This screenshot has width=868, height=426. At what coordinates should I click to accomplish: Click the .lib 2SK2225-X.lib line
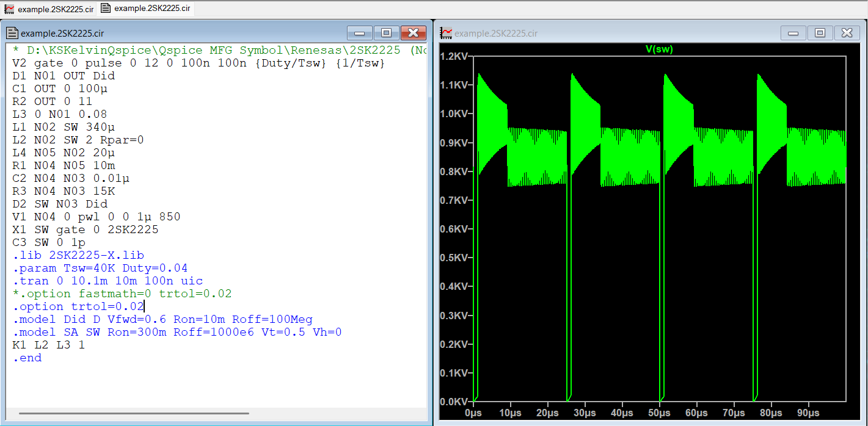coord(78,255)
